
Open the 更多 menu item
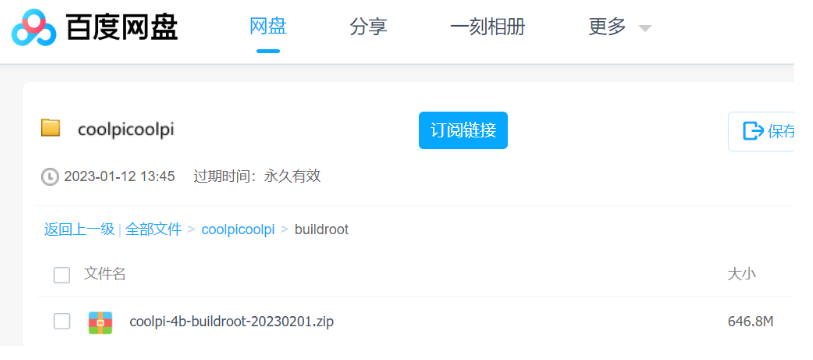pos(607,26)
